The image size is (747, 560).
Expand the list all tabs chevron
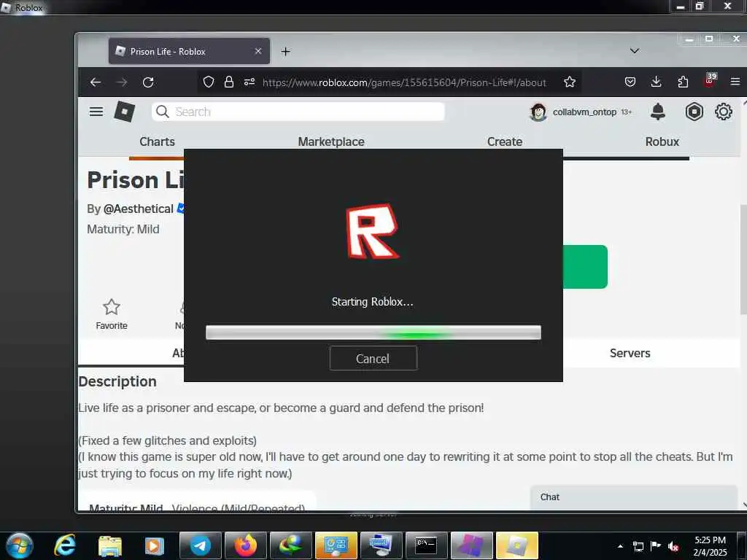[634, 51]
